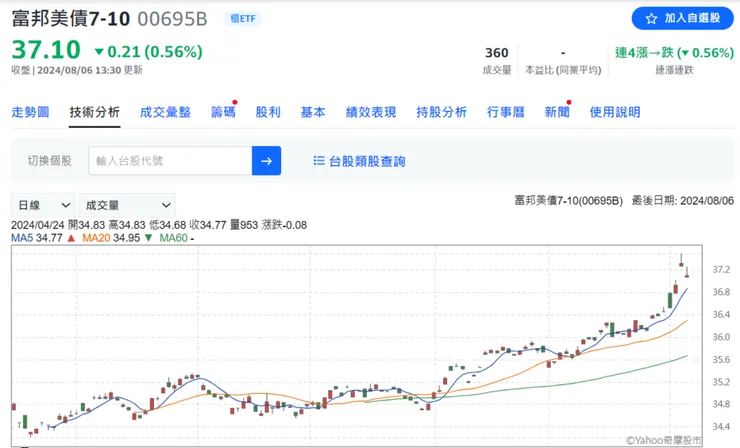The width and height of the screenshot is (740, 448).
Task: Open the 台股類股查詢 link
Action: point(359,161)
